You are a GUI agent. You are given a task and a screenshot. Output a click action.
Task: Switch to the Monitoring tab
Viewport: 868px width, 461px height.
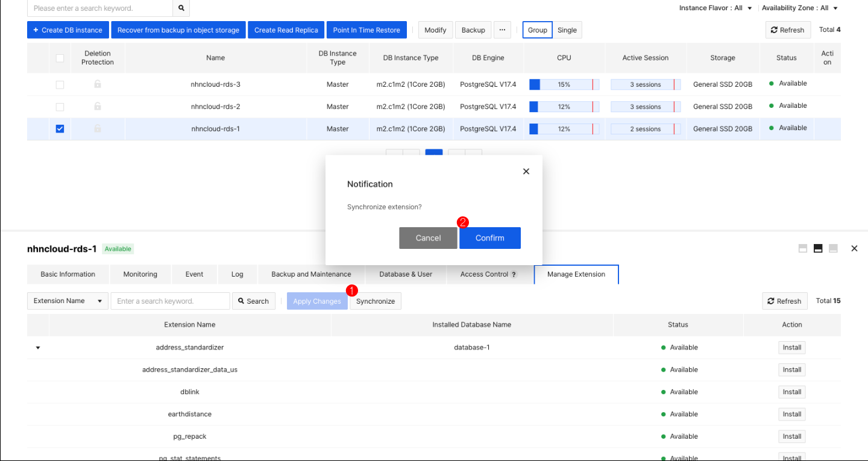(140, 274)
